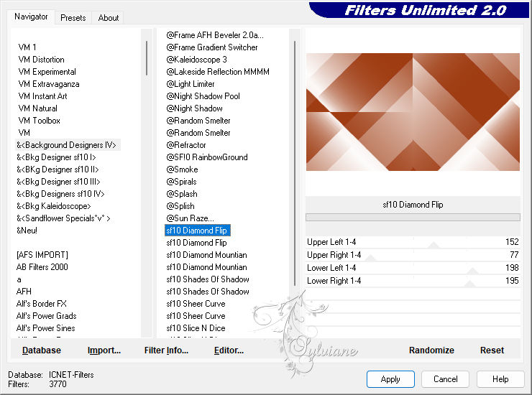Select the VM Instant Art category
This screenshot has height=395, width=532.
[42, 96]
